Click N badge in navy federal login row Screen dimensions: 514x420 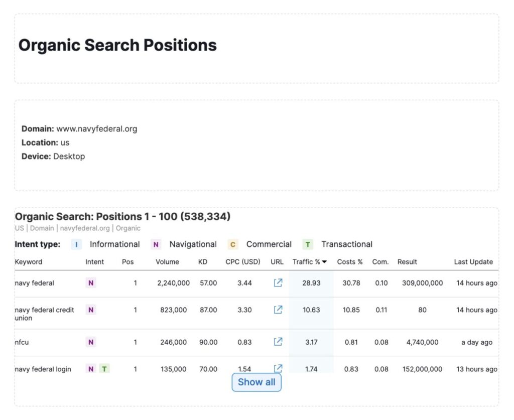click(91, 369)
